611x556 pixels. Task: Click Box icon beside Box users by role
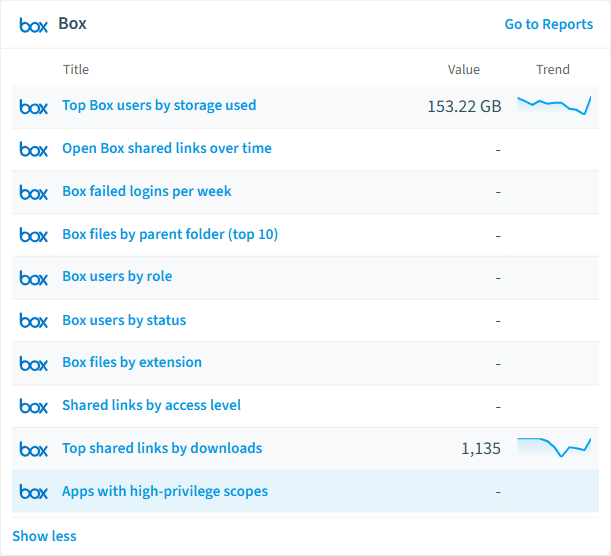pos(34,278)
